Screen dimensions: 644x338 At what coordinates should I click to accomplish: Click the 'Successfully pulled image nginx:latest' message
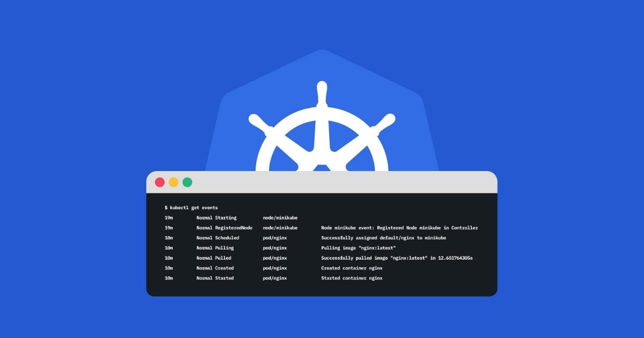pyautogui.click(x=397, y=258)
